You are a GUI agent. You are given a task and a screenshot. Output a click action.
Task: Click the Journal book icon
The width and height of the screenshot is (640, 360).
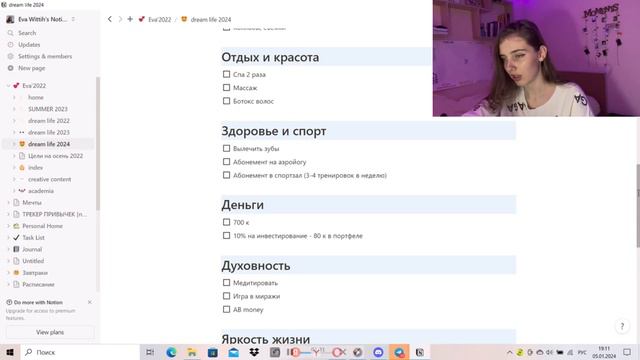16,249
